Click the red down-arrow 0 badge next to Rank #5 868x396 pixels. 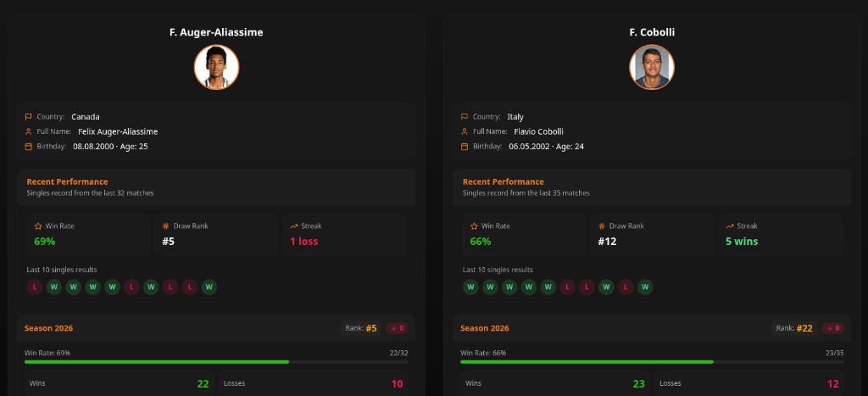(397, 328)
